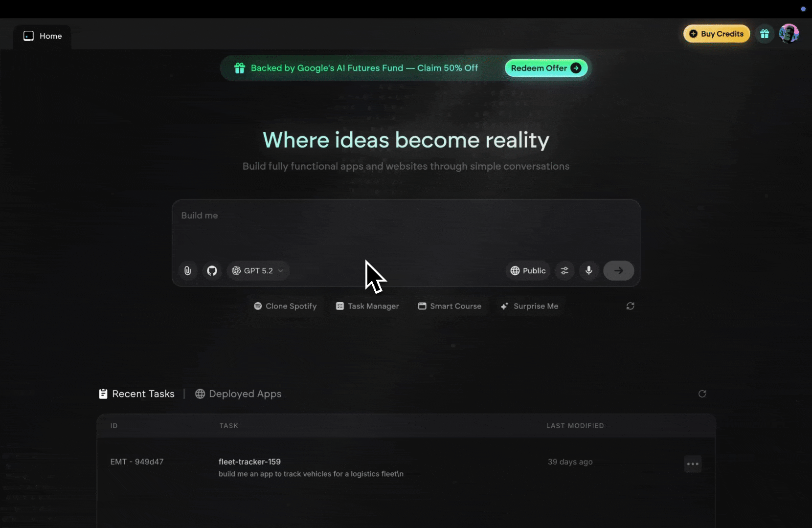Open the GPT 5.2 model dropdown
Screen dimensions: 812x528
(258, 270)
